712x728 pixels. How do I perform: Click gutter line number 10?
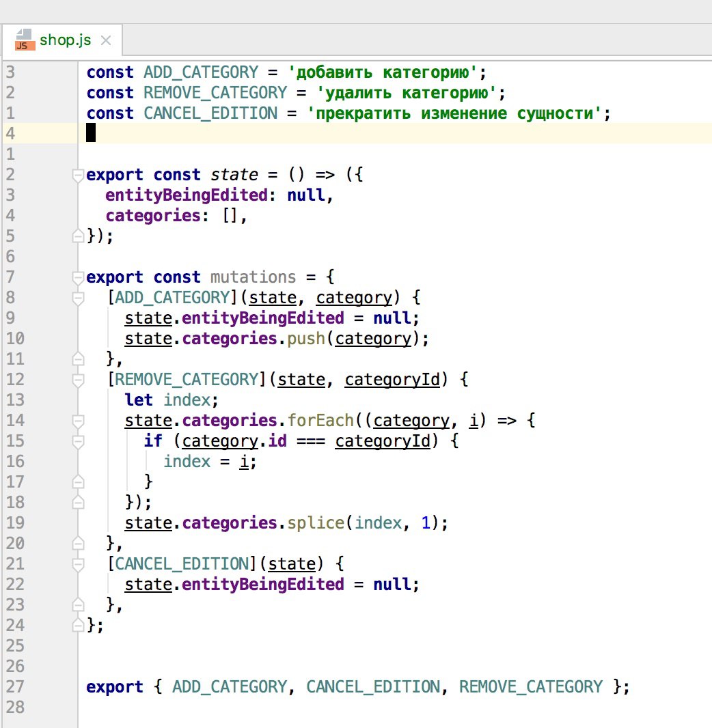[15, 339]
